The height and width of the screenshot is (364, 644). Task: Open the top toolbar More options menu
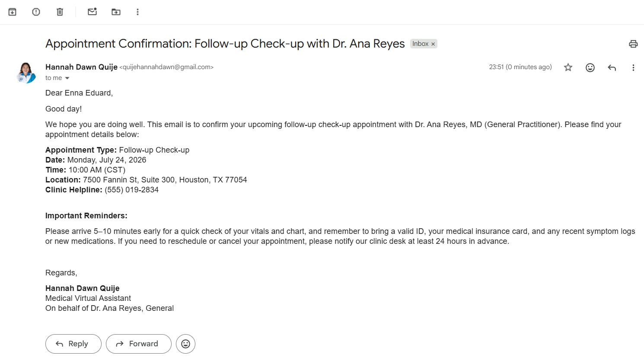pos(138,12)
